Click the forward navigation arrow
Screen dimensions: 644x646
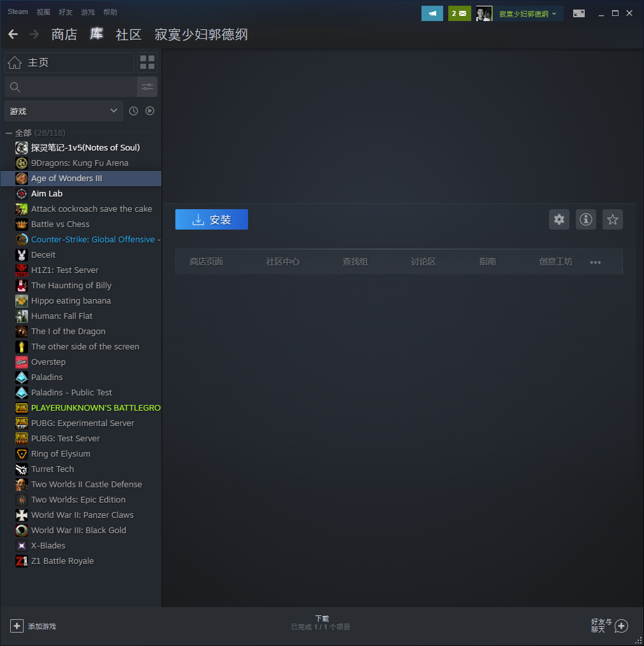[x=34, y=34]
